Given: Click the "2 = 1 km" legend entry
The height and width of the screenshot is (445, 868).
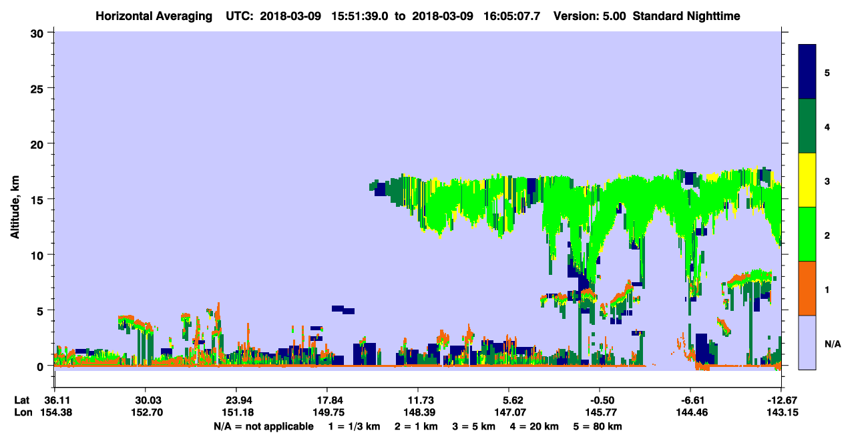Looking at the screenshot, I should pyautogui.click(x=417, y=426).
